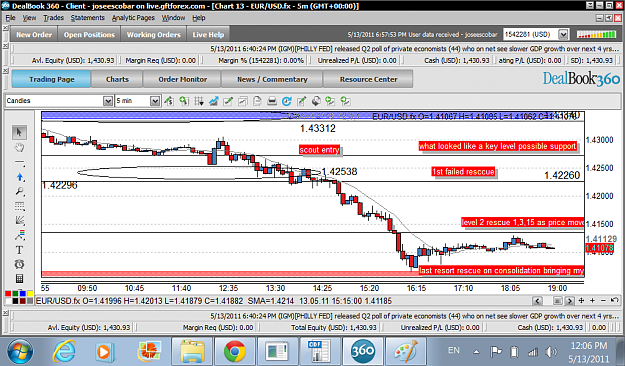Image resolution: width=625 pixels, height=366 pixels.
Task: Open the calculator tool
Action: click(19, 278)
